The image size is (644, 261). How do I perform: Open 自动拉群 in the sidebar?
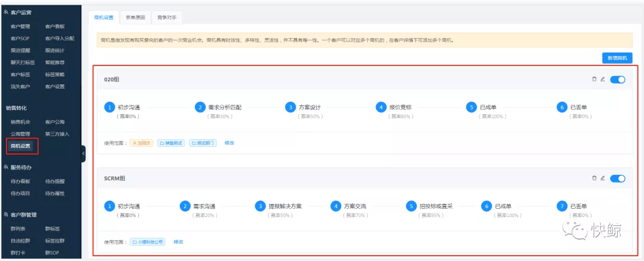pos(21,241)
